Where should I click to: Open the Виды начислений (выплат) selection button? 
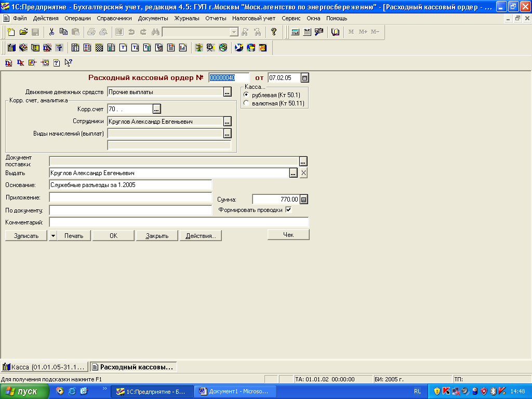point(228,134)
